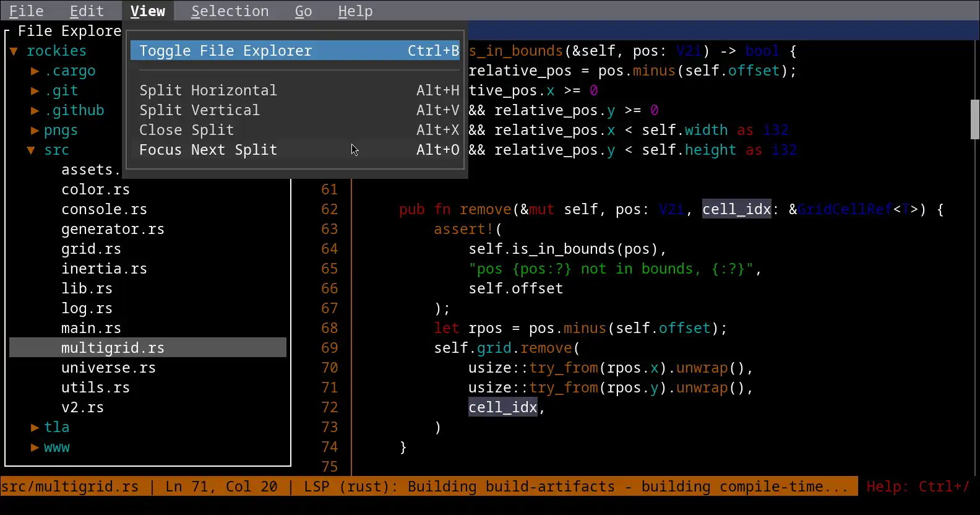Click the Help: Ctrl+/ status hint

tap(918, 487)
